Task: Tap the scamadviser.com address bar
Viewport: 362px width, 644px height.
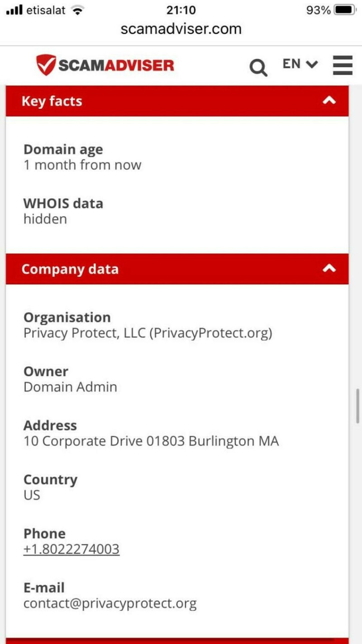Action: (181, 29)
